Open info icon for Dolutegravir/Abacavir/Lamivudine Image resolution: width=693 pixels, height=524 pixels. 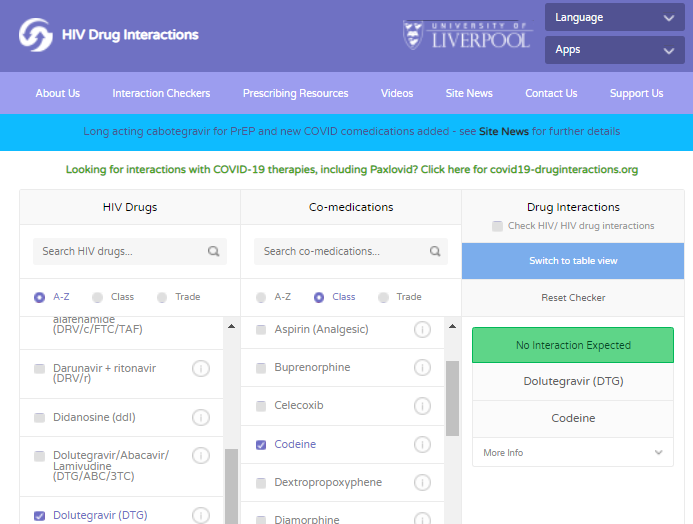pyautogui.click(x=201, y=456)
